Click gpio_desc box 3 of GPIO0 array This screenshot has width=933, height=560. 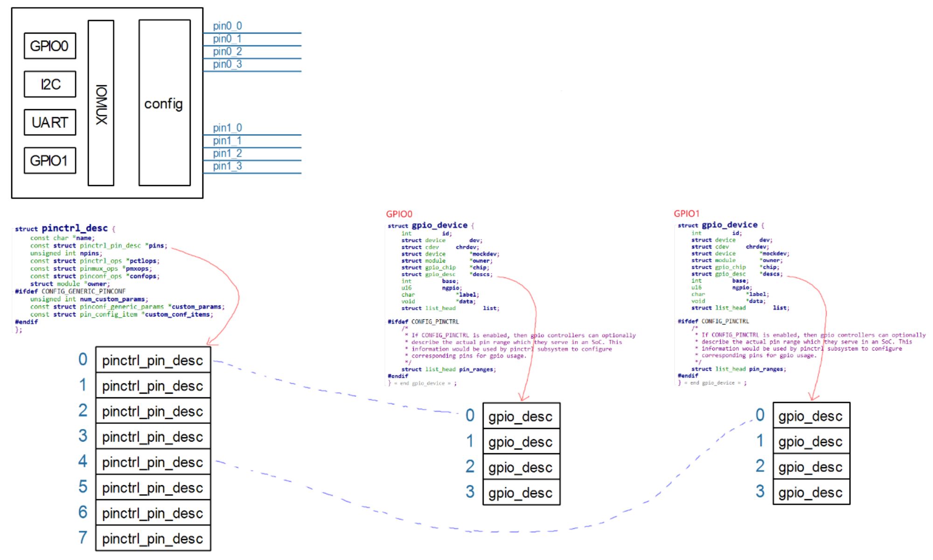click(521, 492)
